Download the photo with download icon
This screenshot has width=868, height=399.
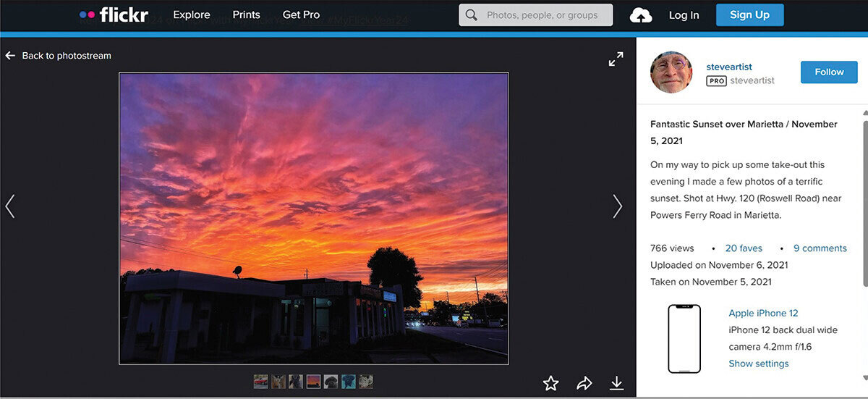(616, 383)
